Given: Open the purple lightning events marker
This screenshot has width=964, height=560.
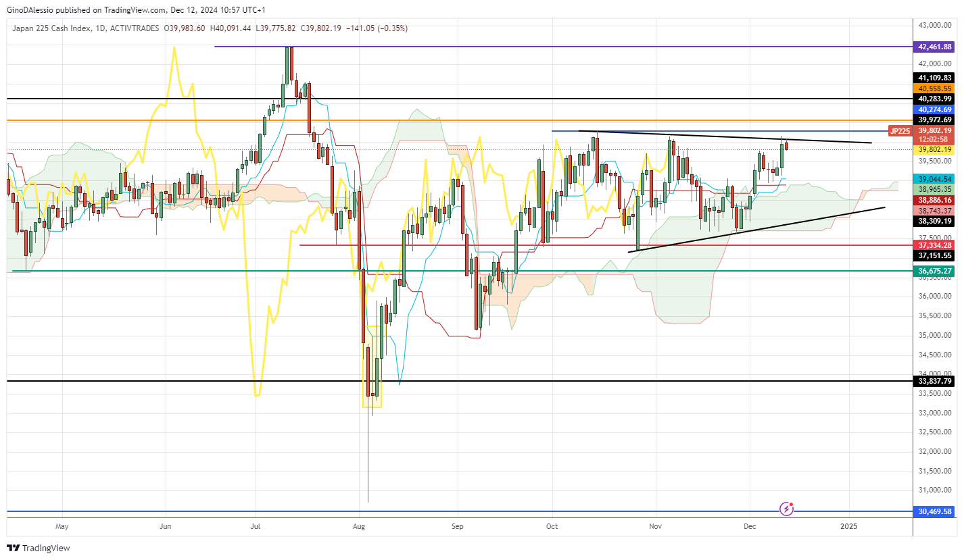Looking at the screenshot, I should 786,508.
